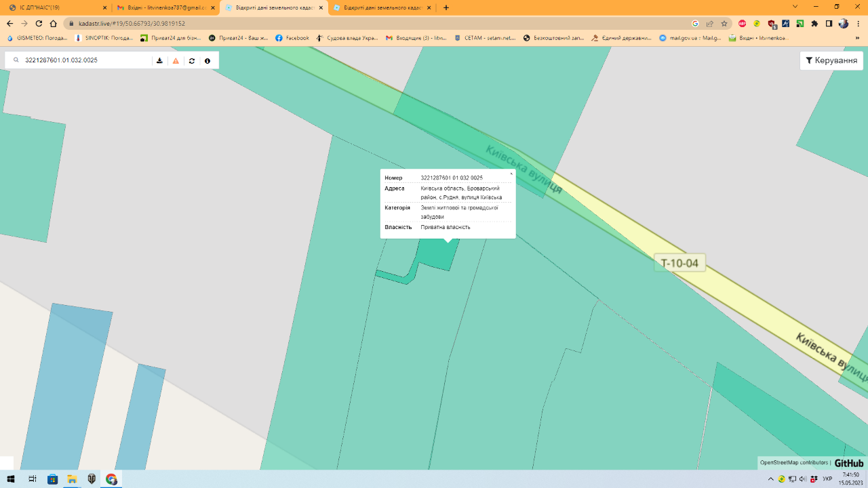Click the orange warning triangle icon

point(176,60)
